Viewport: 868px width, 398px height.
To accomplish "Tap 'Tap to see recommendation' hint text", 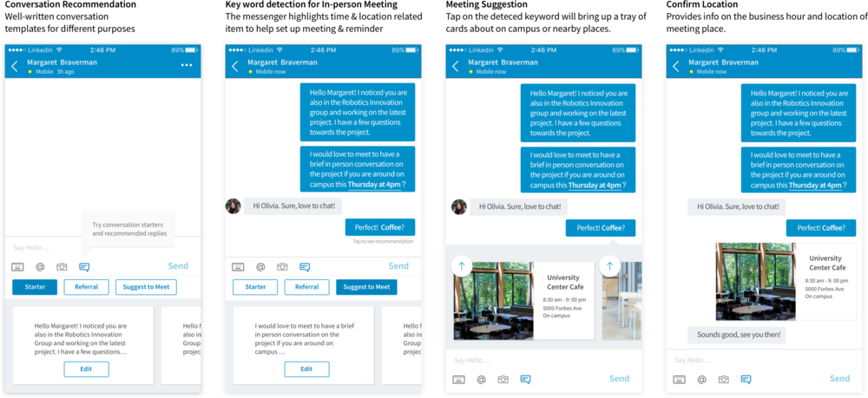I will pos(383,242).
